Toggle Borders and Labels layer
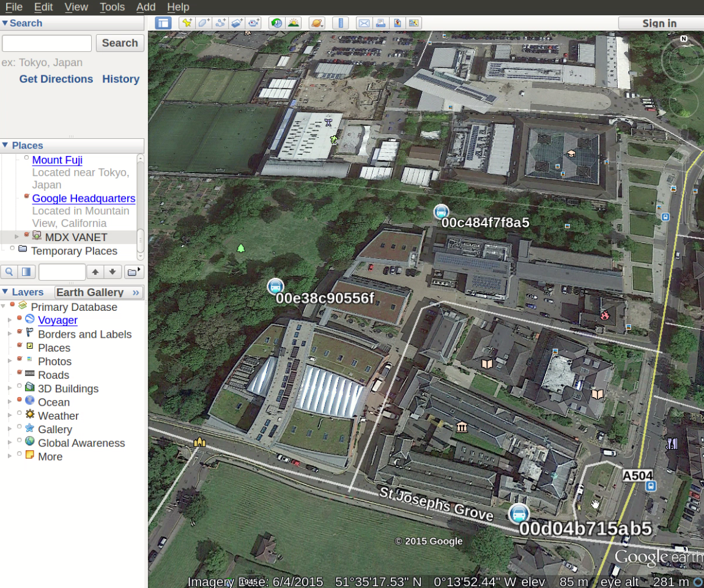The height and width of the screenshot is (588, 704). (20, 332)
